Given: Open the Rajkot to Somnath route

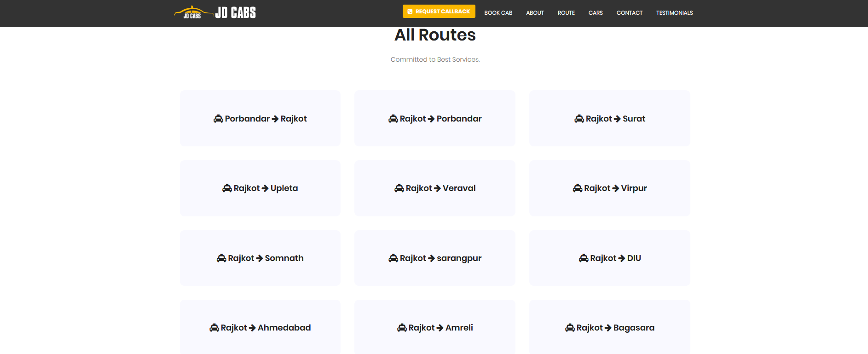Looking at the screenshot, I should [260, 258].
